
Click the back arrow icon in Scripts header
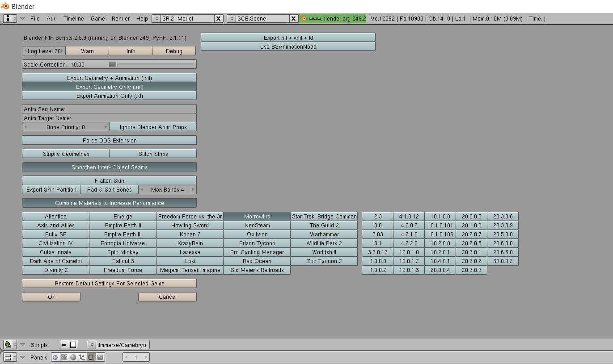(x=64, y=345)
